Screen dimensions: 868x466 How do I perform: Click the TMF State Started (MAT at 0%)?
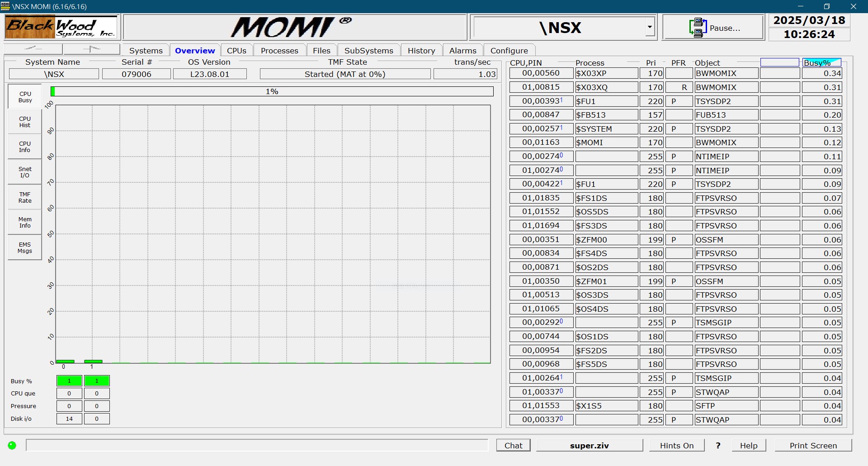click(x=345, y=74)
